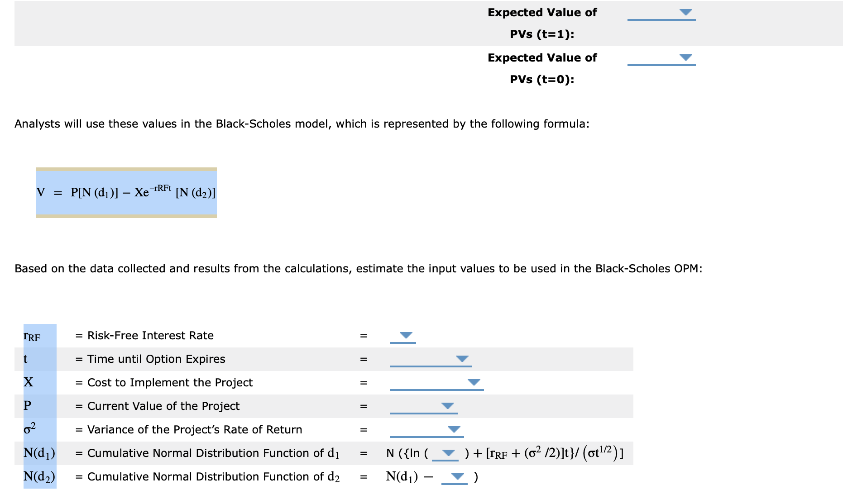Open the Cost to Implement the Project dropdown
This screenshot has height=504, width=843.
coord(474,381)
